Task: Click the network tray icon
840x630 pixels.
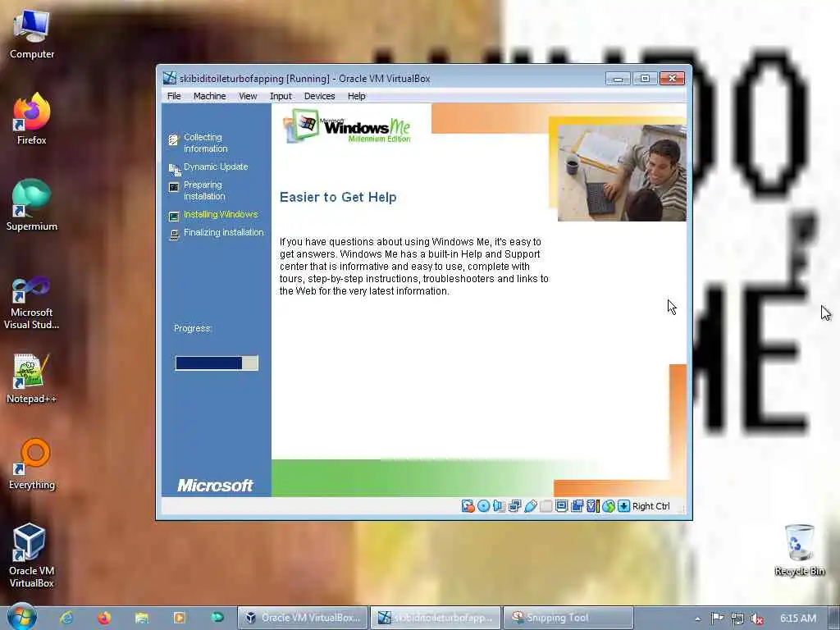Action: tap(737, 619)
